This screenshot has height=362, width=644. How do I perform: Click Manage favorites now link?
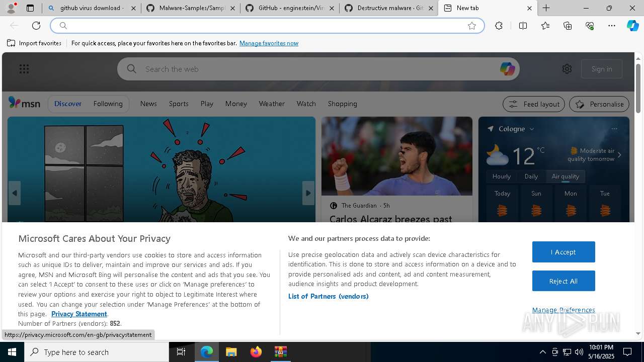coord(269,43)
